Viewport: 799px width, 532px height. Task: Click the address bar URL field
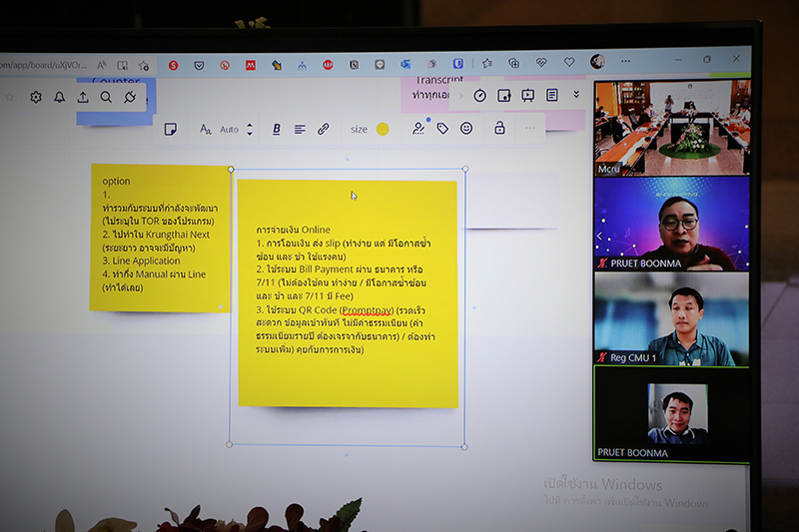tap(45, 66)
